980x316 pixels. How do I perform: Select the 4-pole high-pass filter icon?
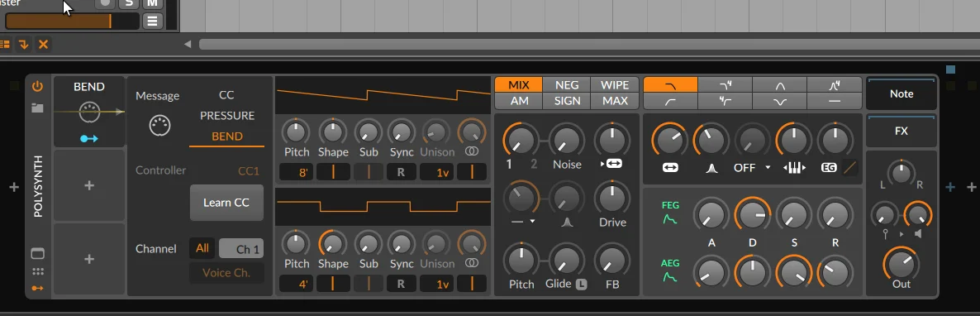(x=725, y=101)
